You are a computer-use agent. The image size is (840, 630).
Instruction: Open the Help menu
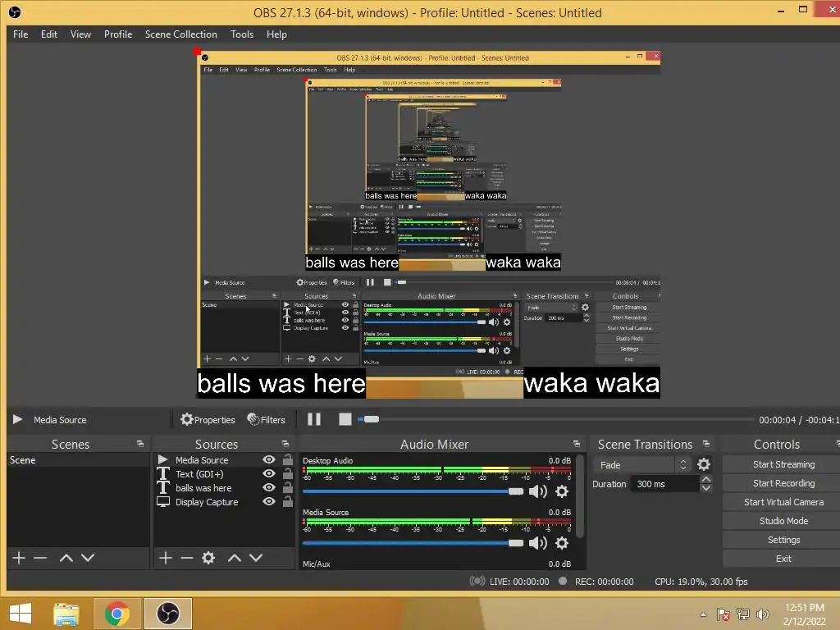point(276,34)
